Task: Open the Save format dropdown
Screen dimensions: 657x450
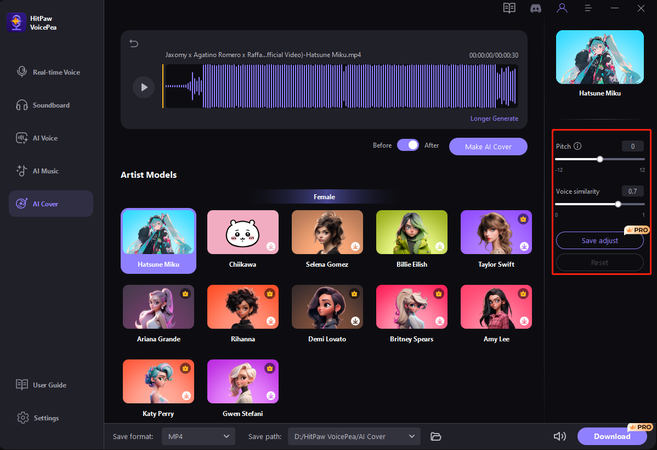Action: click(199, 437)
